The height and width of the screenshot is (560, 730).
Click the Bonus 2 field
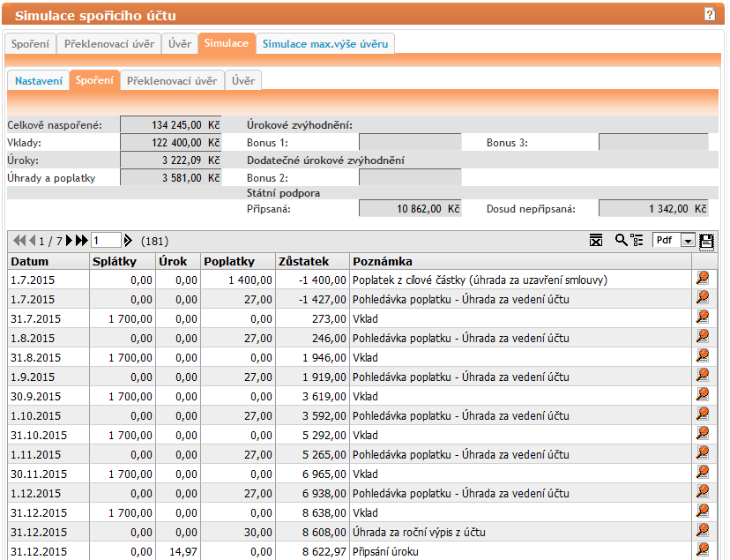410,178
